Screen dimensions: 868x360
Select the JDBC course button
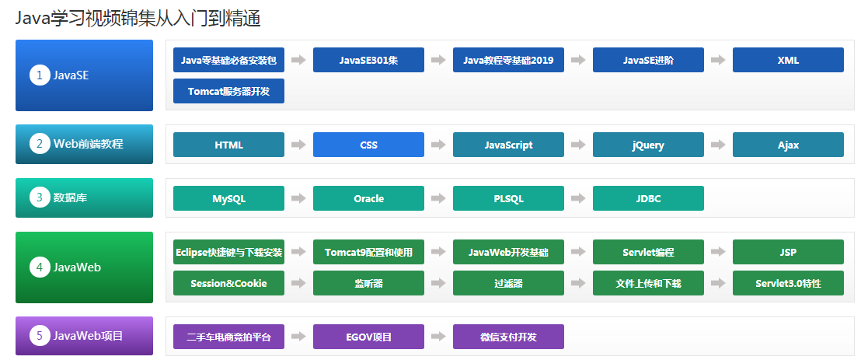(648, 198)
